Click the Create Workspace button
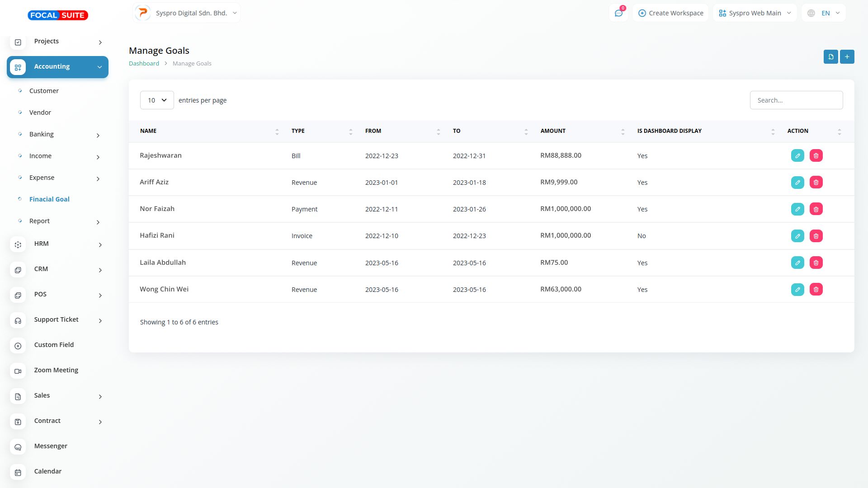Image resolution: width=868 pixels, height=488 pixels. (x=670, y=13)
